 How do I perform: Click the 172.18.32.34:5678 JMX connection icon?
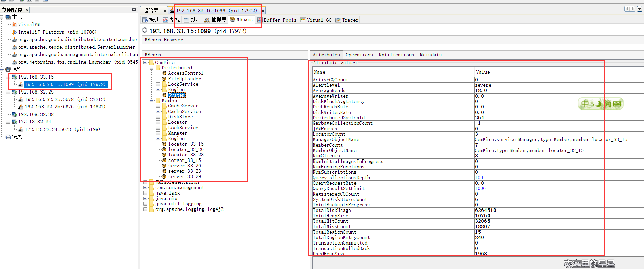click(21, 129)
